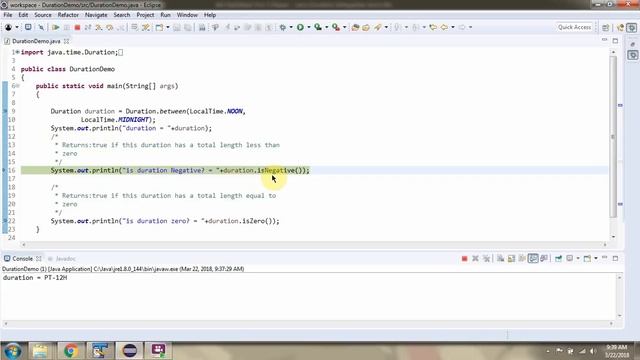Click the Debug bug icon in toolbar
Viewport: 640px width, 360px height.
282,27
